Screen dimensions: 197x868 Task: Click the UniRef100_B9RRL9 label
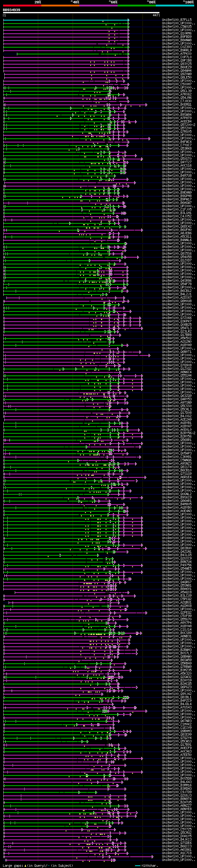[177, 50]
